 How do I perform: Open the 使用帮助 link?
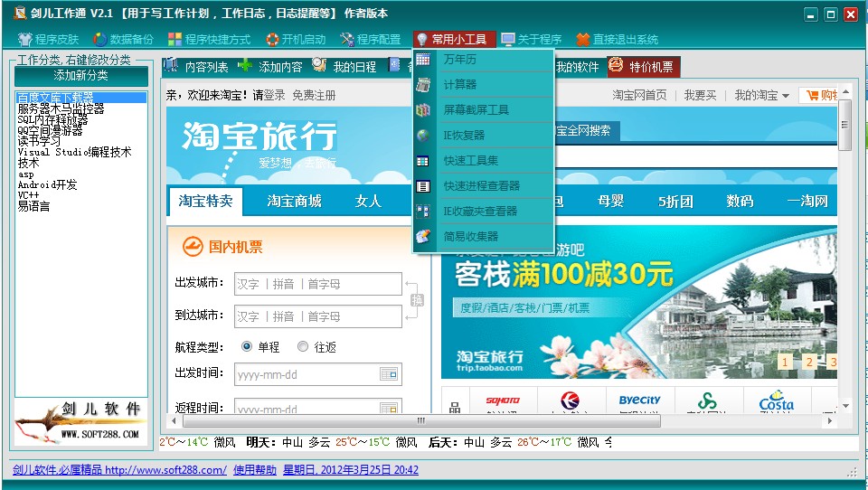(x=255, y=470)
